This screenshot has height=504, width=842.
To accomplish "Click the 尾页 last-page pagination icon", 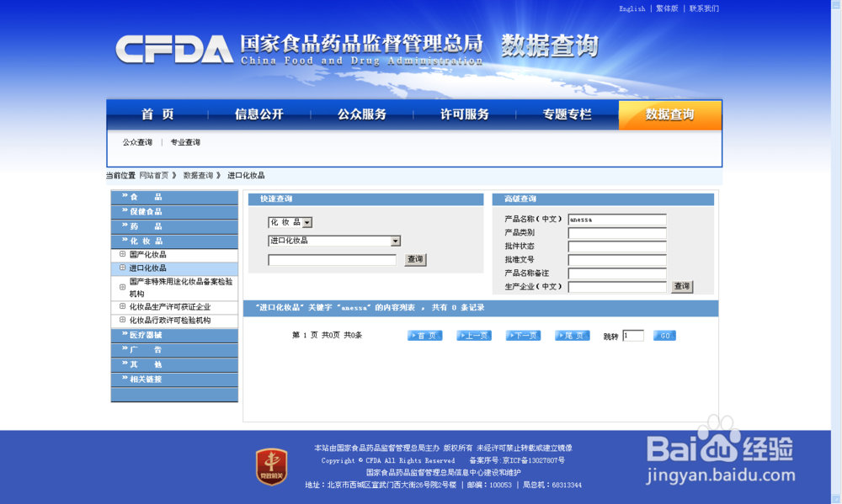I will point(572,335).
